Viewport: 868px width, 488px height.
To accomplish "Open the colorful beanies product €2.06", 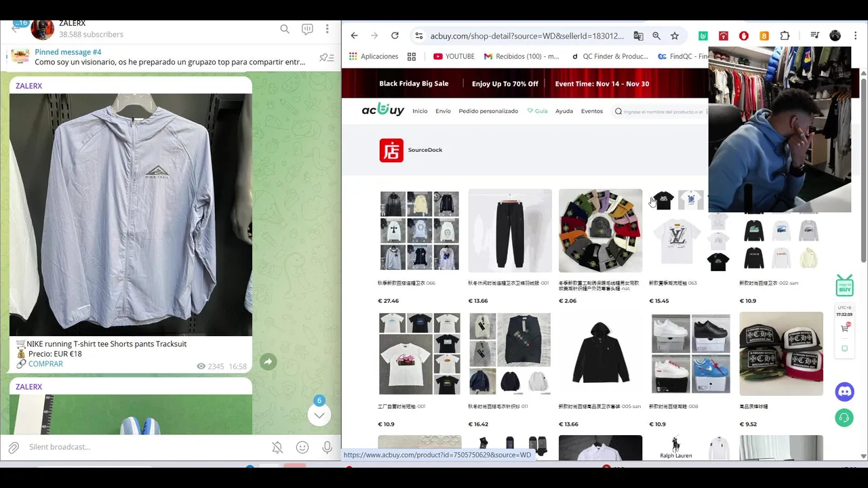I will pos(600,230).
